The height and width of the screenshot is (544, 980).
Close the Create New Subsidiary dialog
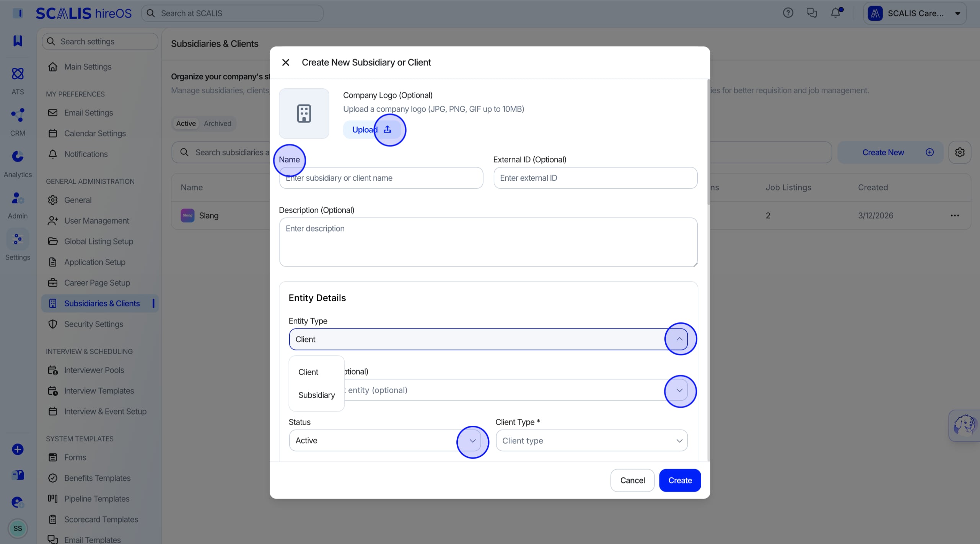[285, 62]
